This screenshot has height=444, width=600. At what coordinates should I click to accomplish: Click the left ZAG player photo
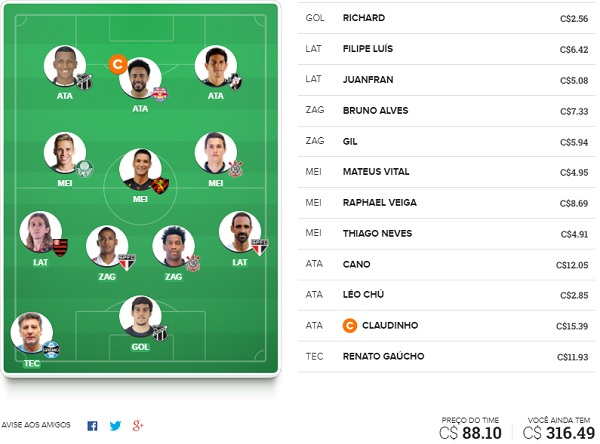(107, 246)
